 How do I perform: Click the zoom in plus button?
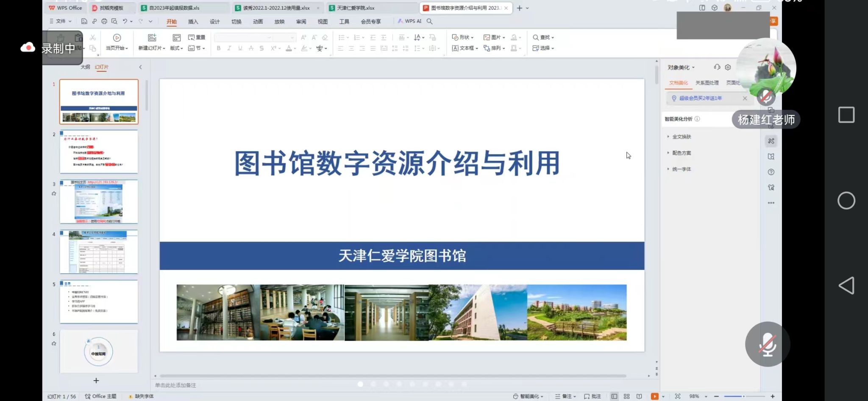point(773,396)
